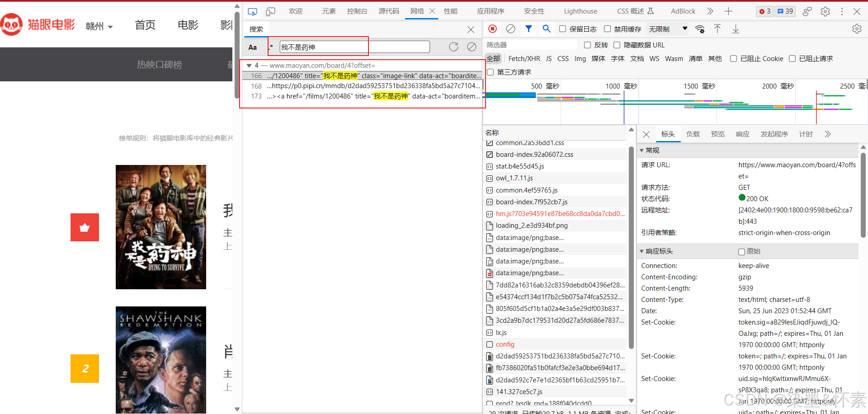Screen dimensions: 868x414
Task: Refresh the search results icon
Action: point(453,47)
